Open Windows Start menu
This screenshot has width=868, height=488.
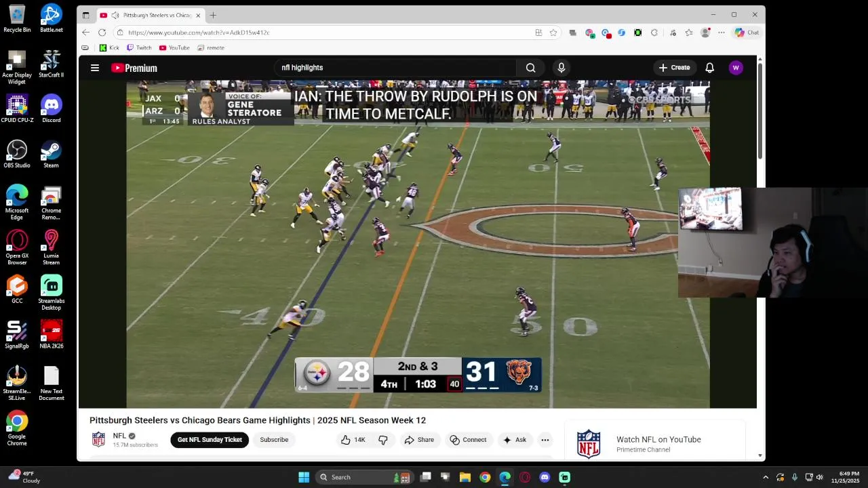click(304, 477)
